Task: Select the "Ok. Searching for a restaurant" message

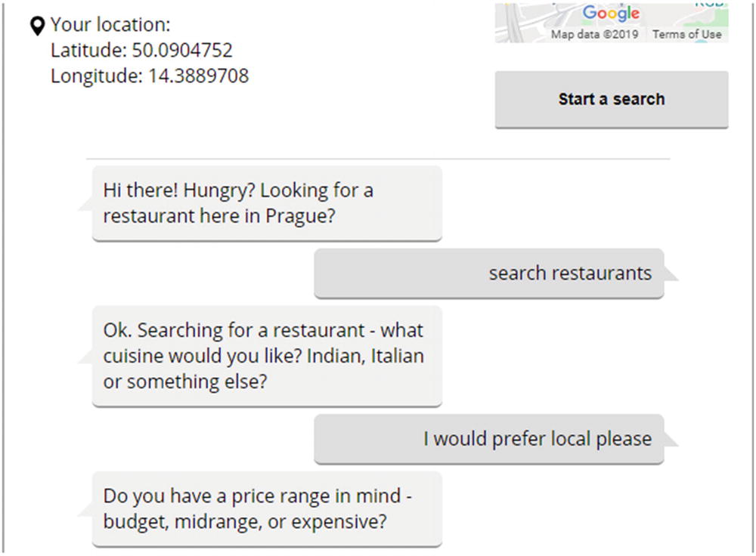Action: click(266, 356)
